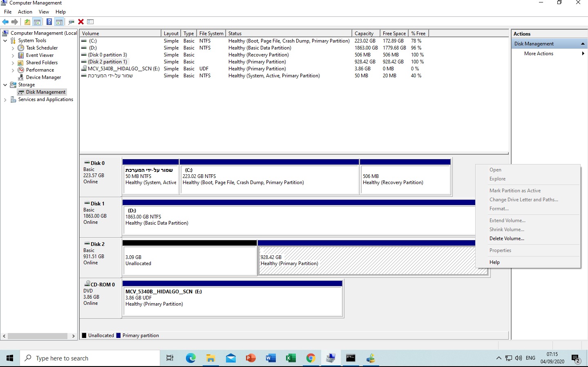Sort by the Free Space column header
Image resolution: width=588 pixels, height=367 pixels.
[x=394, y=34]
